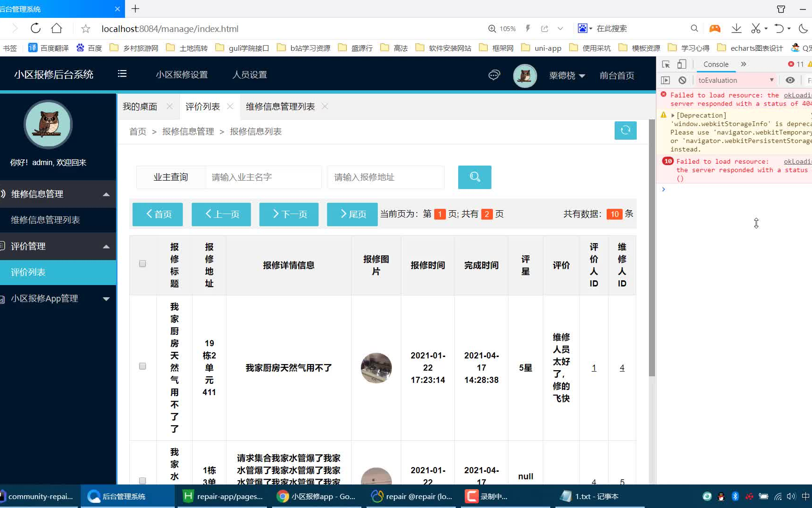The height and width of the screenshot is (508, 812).
Task: Open the chat message bubble icon
Action: (494, 75)
